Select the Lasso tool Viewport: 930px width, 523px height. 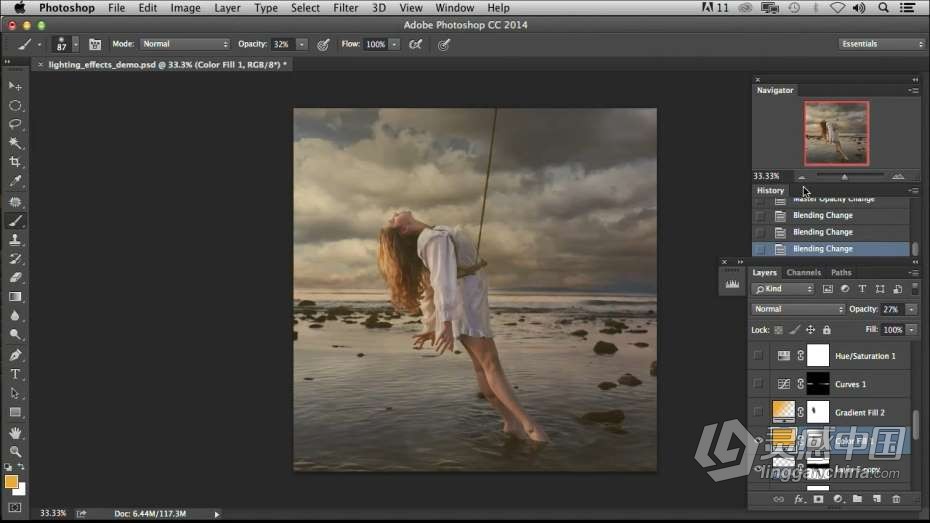[15, 124]
